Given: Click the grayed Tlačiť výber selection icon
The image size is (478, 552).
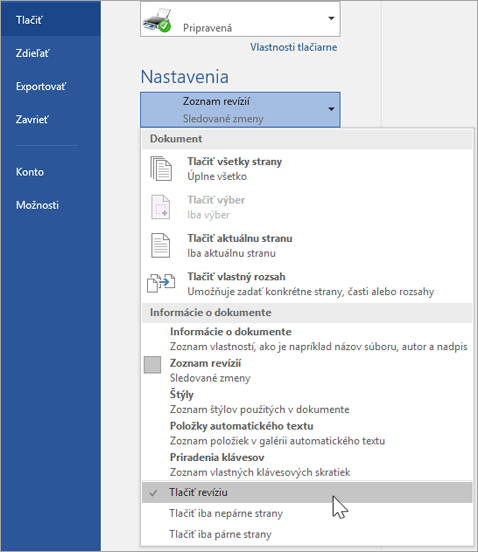Looking at the screenshot, I should pos(161,207).
